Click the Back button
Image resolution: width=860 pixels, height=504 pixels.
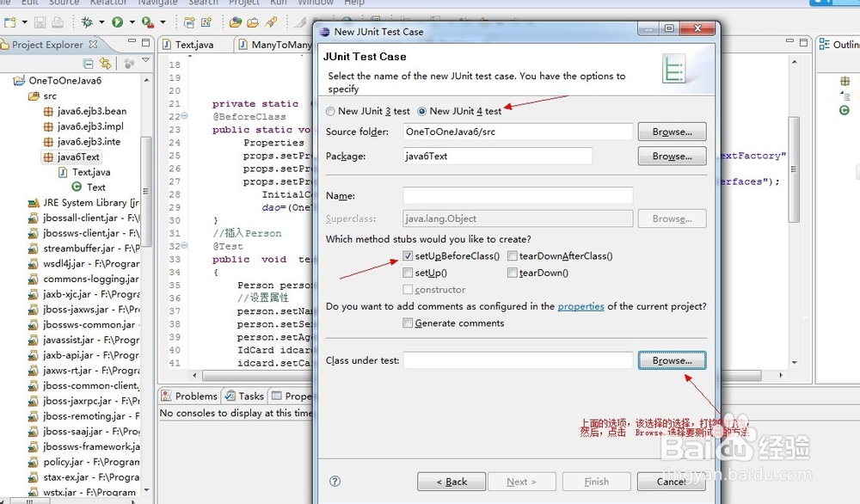[451, 482]
